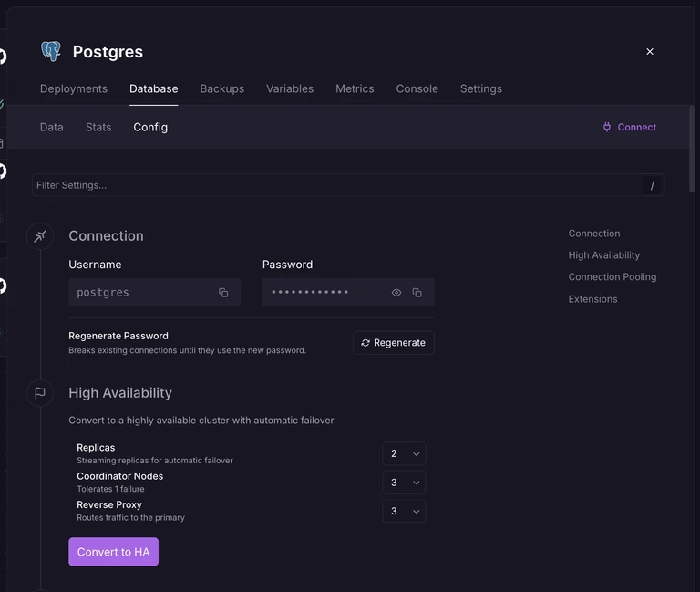Open the Reverse Proxy count dropdown
The height and width of the screenshot is (592, 700).
click(x=404, y=511)
